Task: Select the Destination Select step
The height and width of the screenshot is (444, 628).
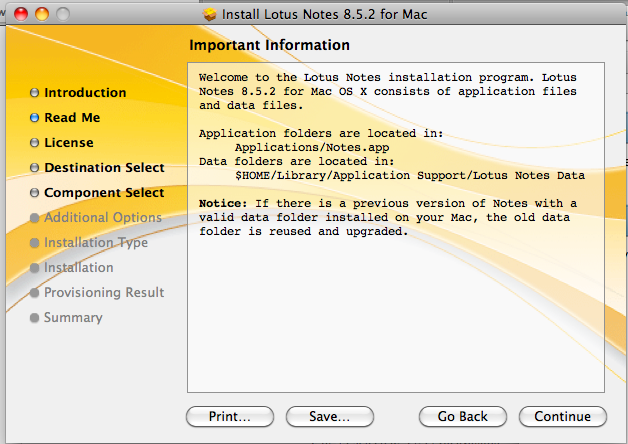Action: tap(104, 167)
